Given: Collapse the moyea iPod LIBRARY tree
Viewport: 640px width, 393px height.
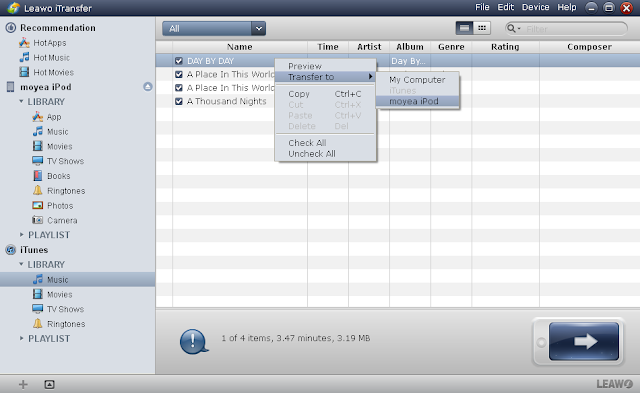Looking at the screenshot, I should [x=21, y=102].
